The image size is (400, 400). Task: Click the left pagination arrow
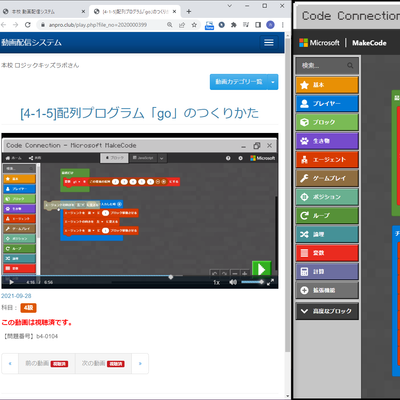(10, 363)
